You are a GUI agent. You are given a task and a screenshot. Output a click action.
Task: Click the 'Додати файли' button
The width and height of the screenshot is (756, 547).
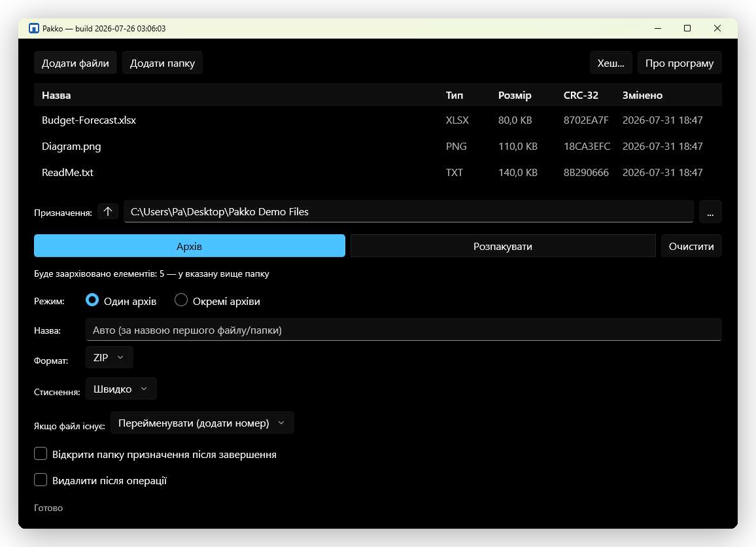tap(75, 63)
